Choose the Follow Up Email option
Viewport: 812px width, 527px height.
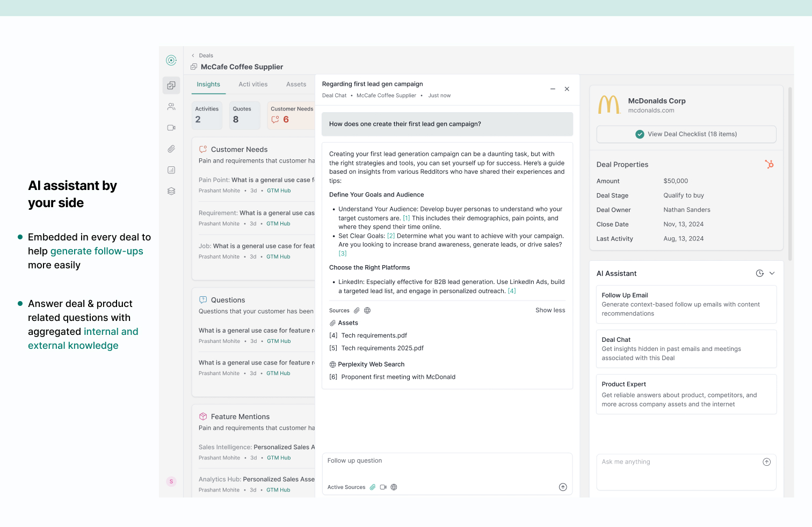[x=686, y=304]
